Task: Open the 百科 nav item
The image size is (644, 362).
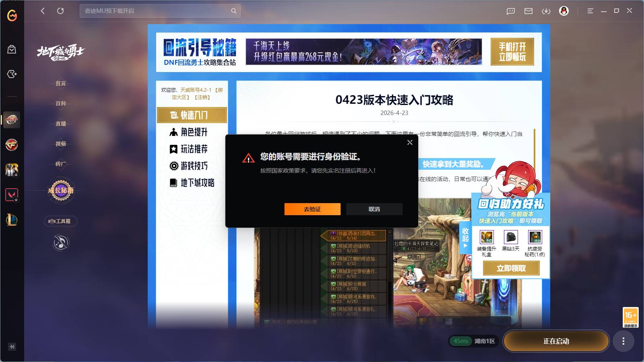Action: point(61,103)
